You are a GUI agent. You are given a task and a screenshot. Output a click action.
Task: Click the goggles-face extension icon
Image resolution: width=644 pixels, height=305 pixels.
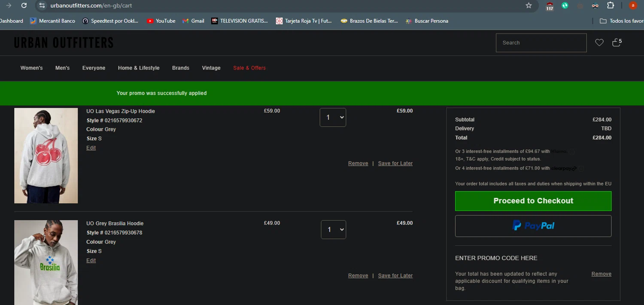click(x=595, y=6)
